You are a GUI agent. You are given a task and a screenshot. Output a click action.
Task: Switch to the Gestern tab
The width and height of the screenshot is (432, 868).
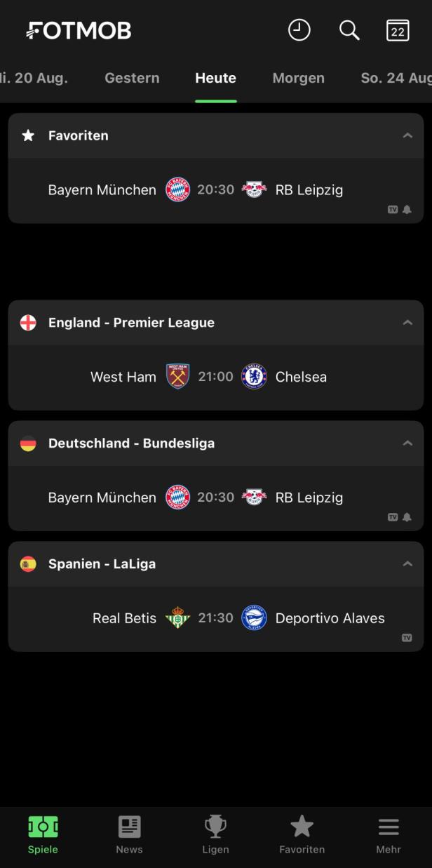(x=132, y=78)
